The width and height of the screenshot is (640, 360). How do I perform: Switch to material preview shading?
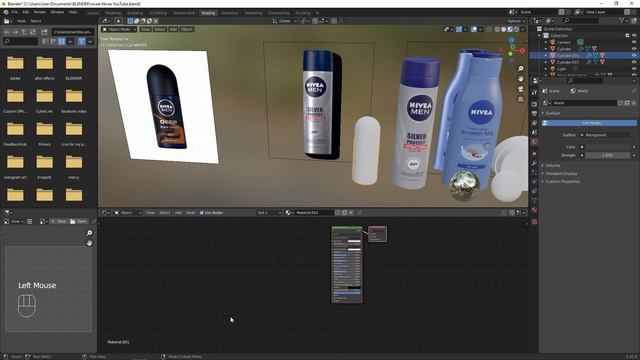click(x=510, y=29)
